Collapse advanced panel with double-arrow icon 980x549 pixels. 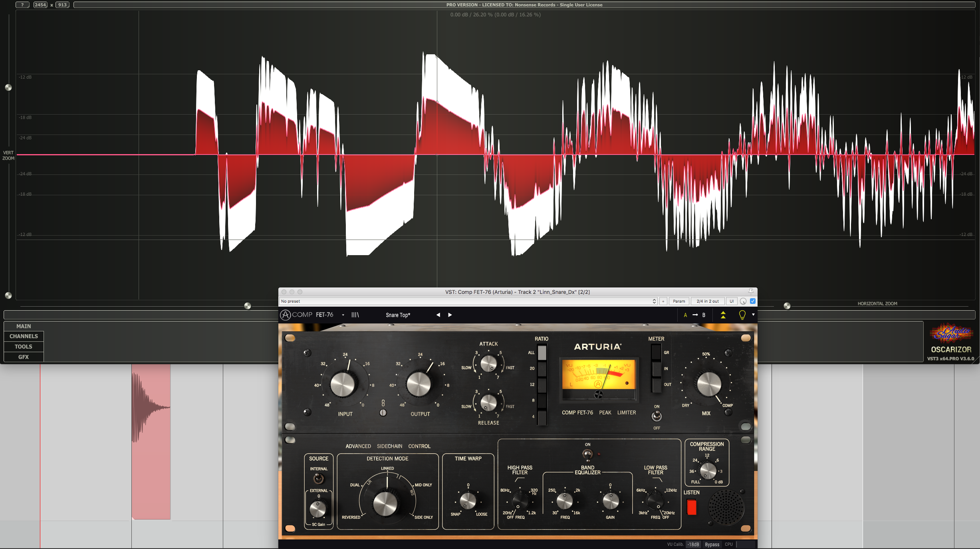tap(723, 315)
